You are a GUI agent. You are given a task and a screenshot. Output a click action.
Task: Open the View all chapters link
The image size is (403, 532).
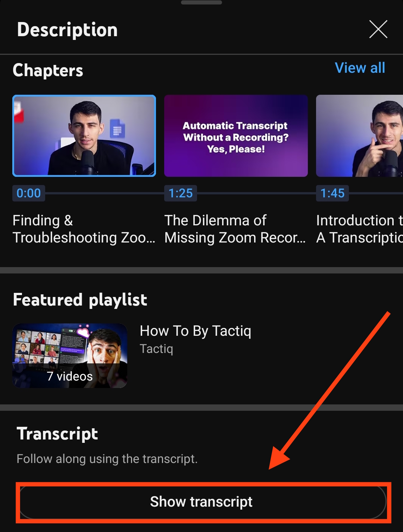coord(360,68)
